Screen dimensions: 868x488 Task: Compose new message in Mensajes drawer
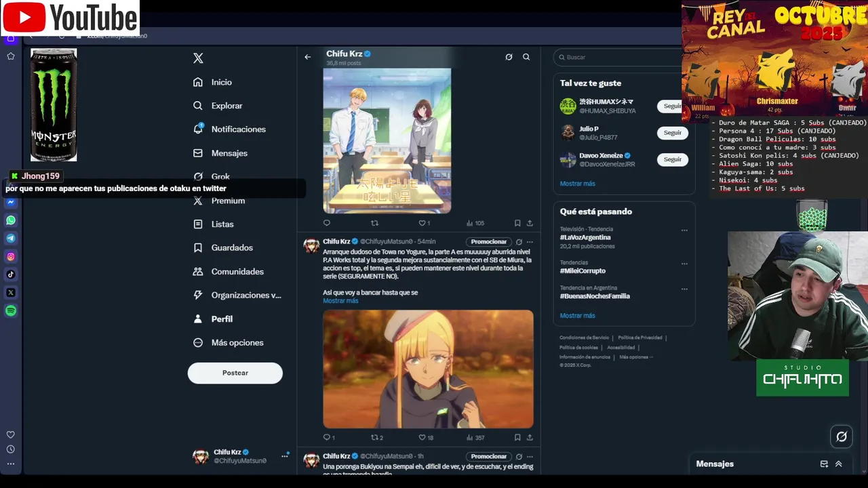point(824,464)
